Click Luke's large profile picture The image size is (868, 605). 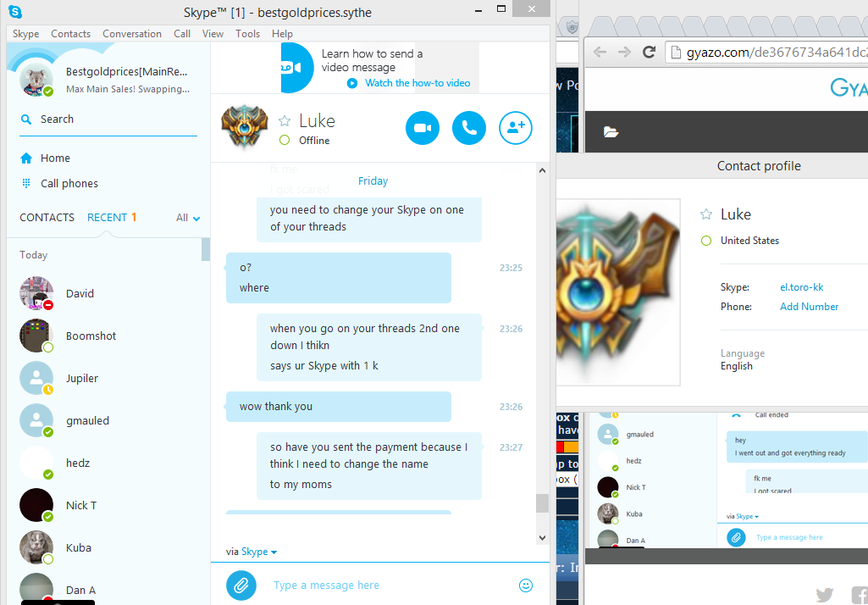coord(618,292)
